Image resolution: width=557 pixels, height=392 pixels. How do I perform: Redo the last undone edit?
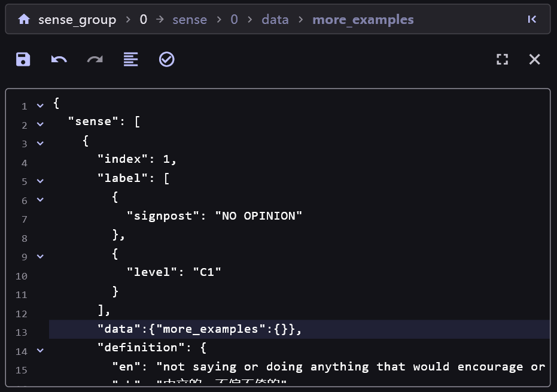95,59
